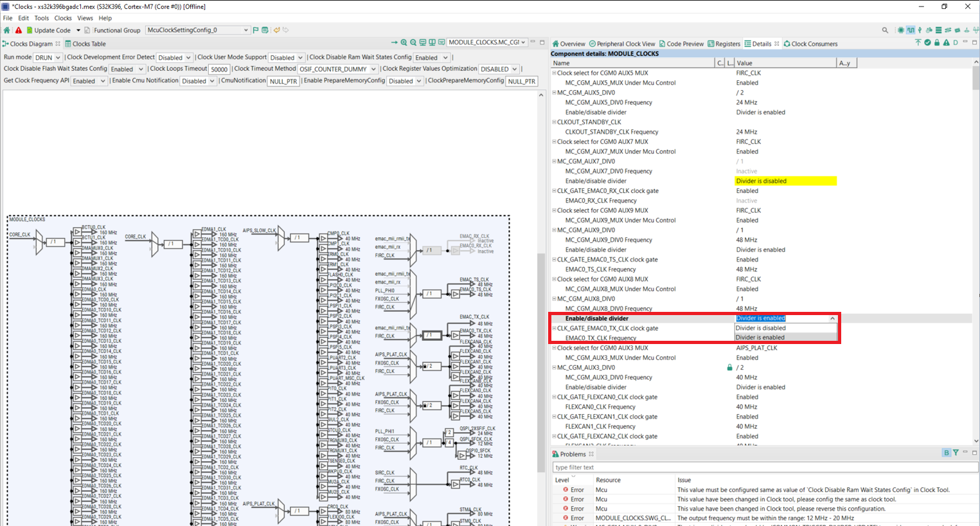Select the zoom in icon on the diagram toolbar
The width and height of the screenshot is (980, 526).
coord(404,42)
